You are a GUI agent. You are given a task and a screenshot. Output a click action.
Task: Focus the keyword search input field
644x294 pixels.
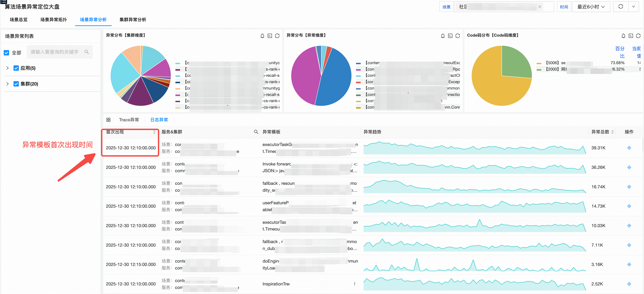pyautogui.click(x=55, y=52)
